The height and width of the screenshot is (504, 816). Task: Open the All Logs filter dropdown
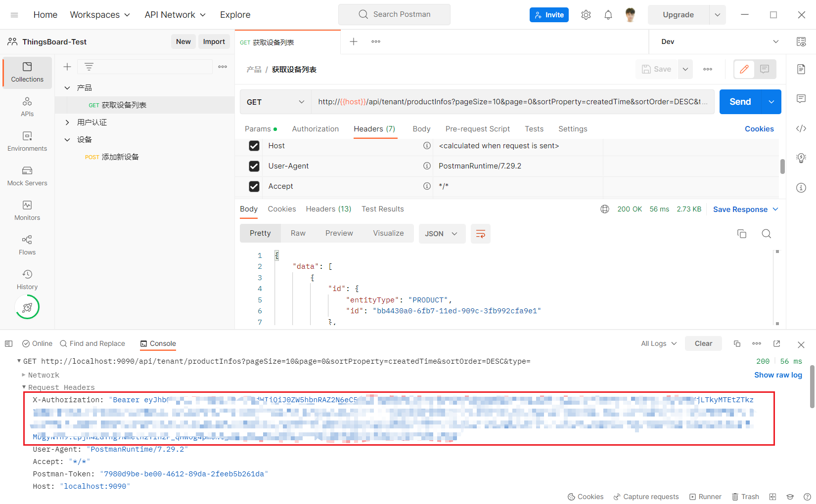(x=659, y=343)
